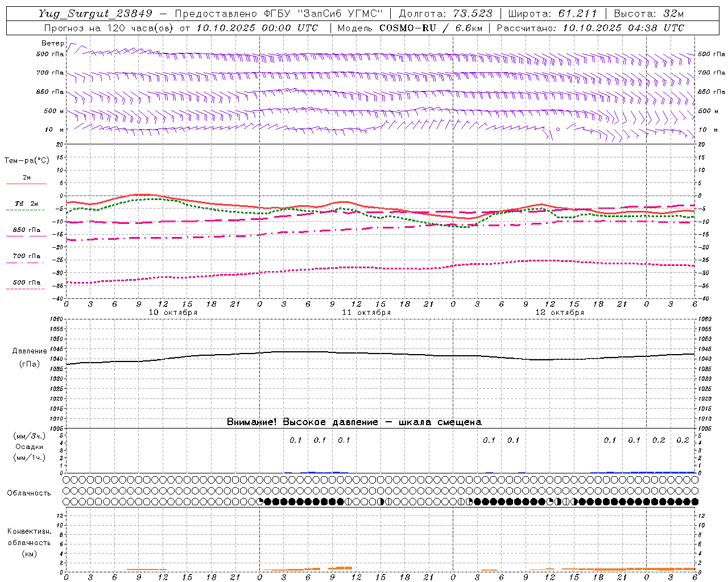Click the (км) unit label
This screenshot has height=582, width=728.
(x=29, y=553)
